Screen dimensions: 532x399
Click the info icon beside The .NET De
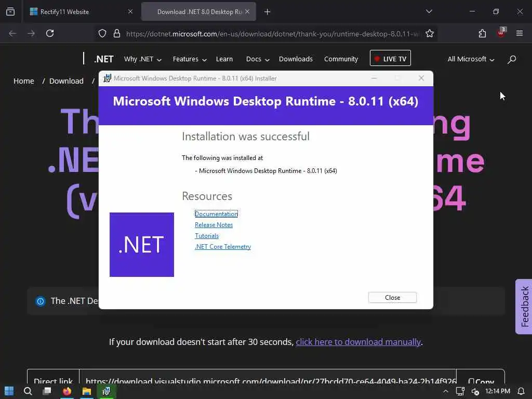(41, 301)
